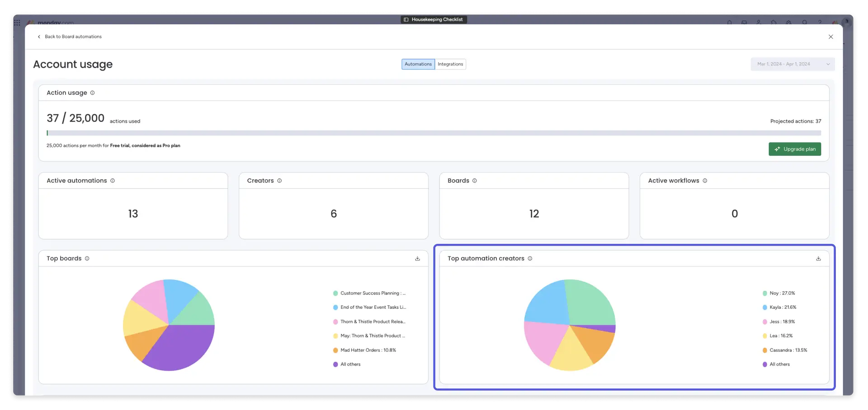The height and width of the screenshot is (410, 868).
Task: Click the Upgrade plan button
Action: tap(795, 149)
